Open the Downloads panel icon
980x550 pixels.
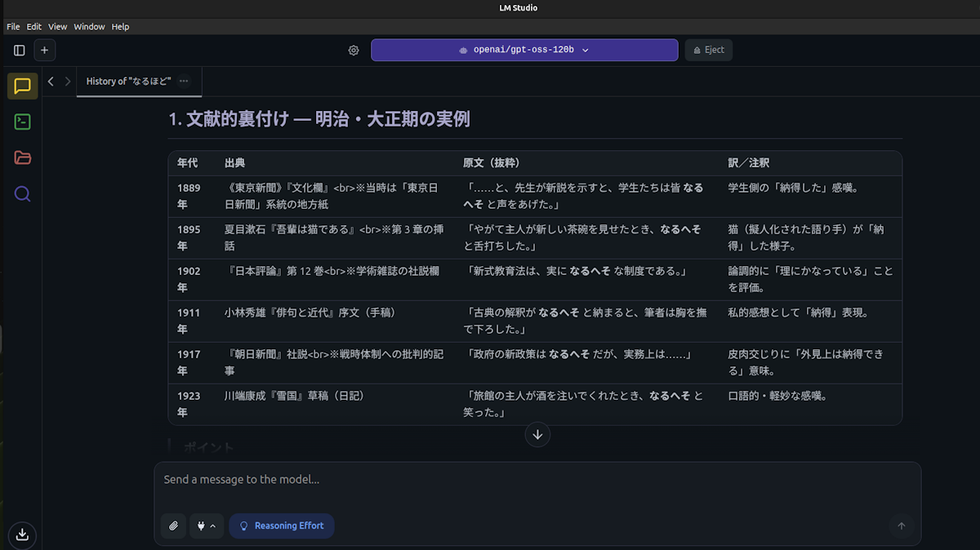[22, 534]
